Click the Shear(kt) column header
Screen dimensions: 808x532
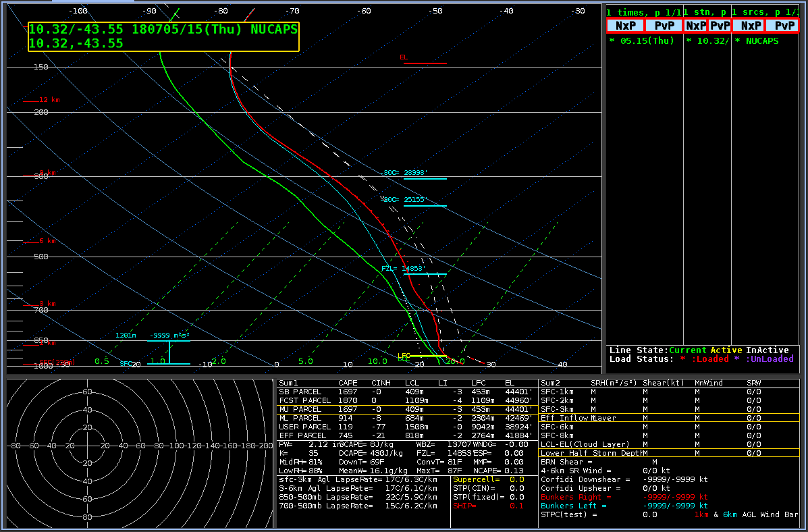pos(662,383)
